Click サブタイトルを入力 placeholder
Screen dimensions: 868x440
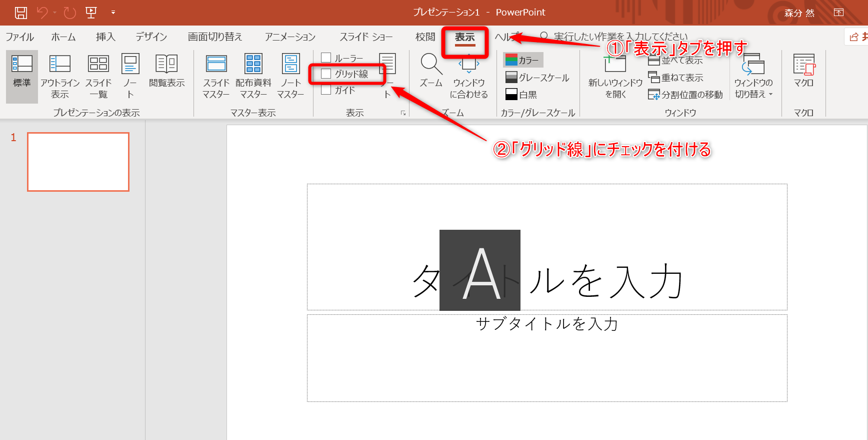click(547, 324)
